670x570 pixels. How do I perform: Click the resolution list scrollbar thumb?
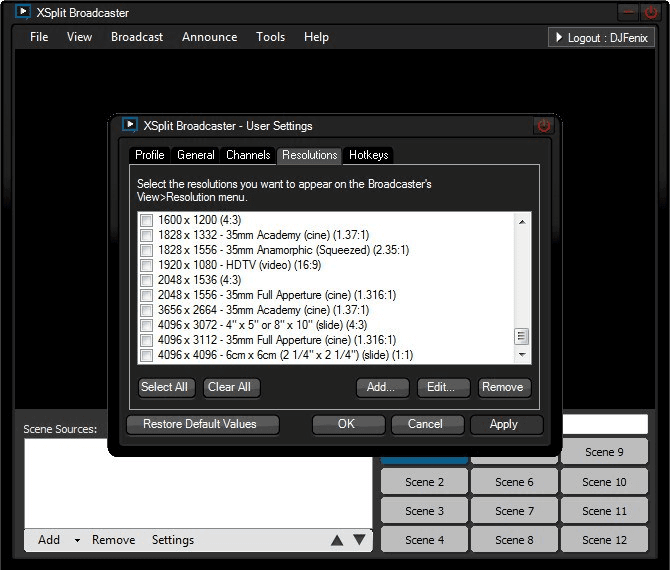(x=521, y=336)
